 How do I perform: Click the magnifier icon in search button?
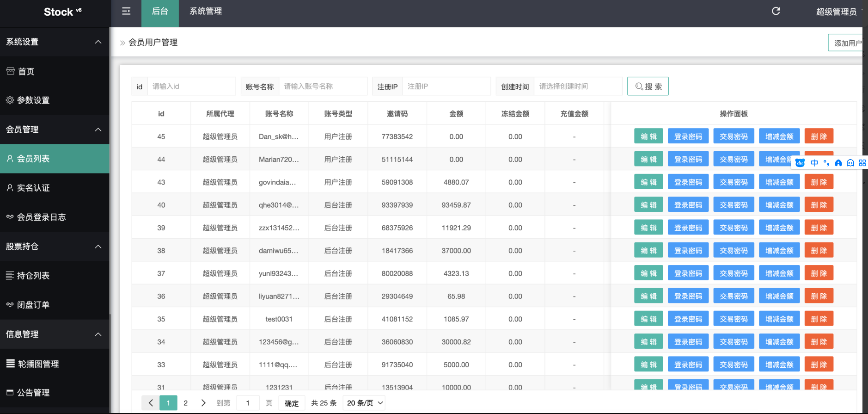[x=639, y=87]
